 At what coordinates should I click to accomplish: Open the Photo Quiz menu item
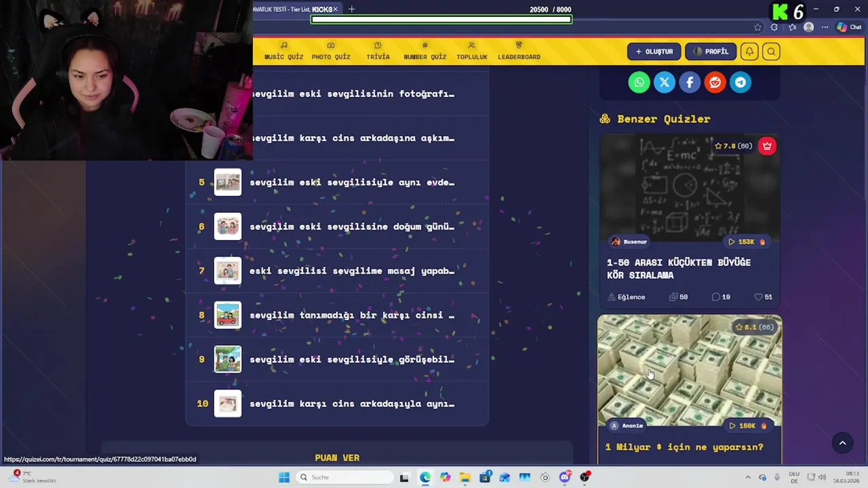(x=331, y=52)
